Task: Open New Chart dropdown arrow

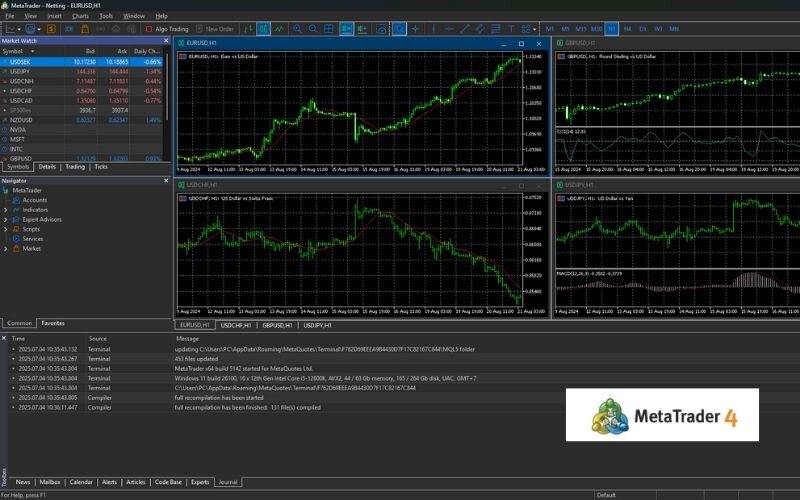Action: point(19,30)
